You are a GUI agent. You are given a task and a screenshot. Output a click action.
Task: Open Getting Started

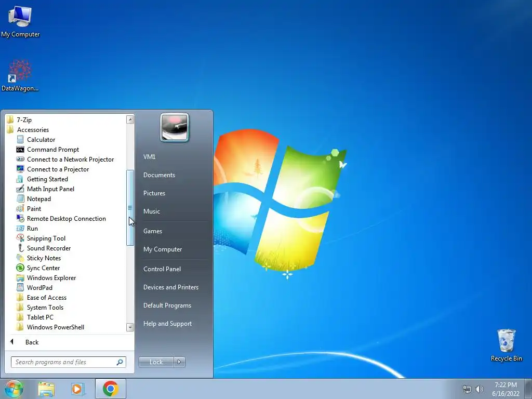(x=47, y=179)
